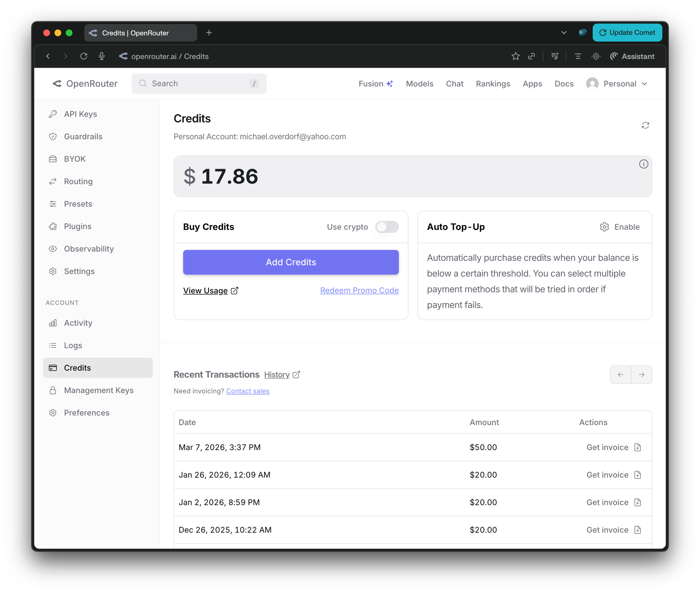Viewport: 700px width, 593px height.
Task: Click the Auto Top-Up gear icon
Action: point(604,227)
